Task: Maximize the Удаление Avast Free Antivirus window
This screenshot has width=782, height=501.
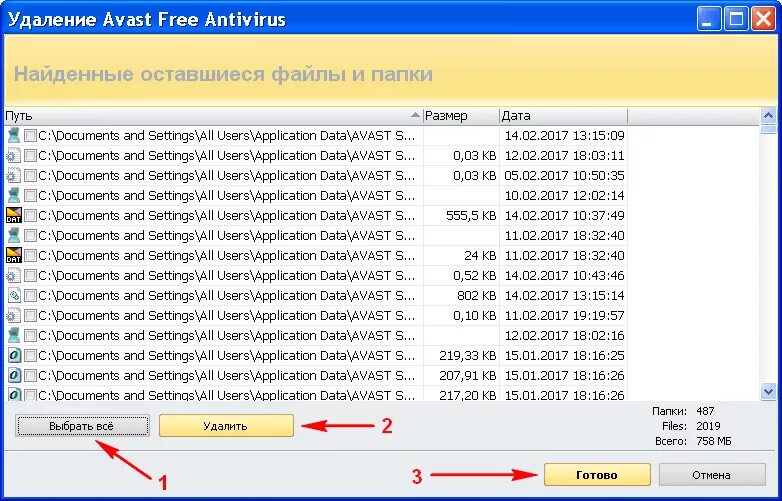Action: (x=736, y=19)
